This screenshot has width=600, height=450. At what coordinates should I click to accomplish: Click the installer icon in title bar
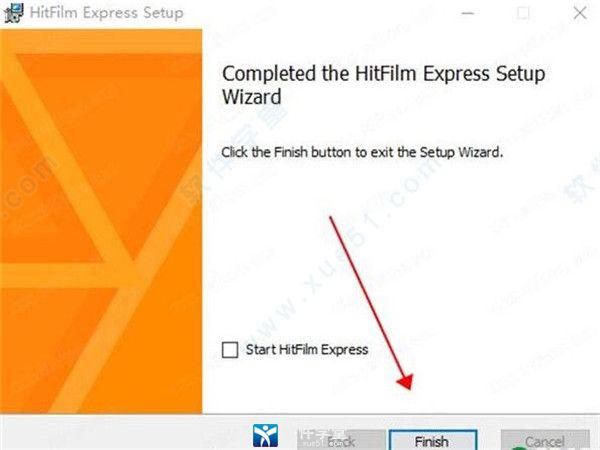tap(13, 13)
